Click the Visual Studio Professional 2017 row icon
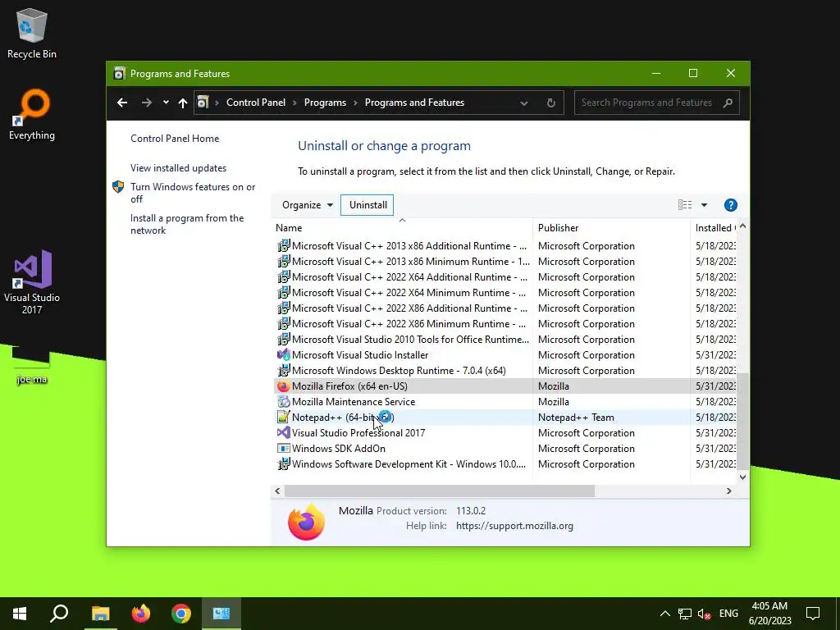This screenshot has height=630, width=840. [283, 432]
